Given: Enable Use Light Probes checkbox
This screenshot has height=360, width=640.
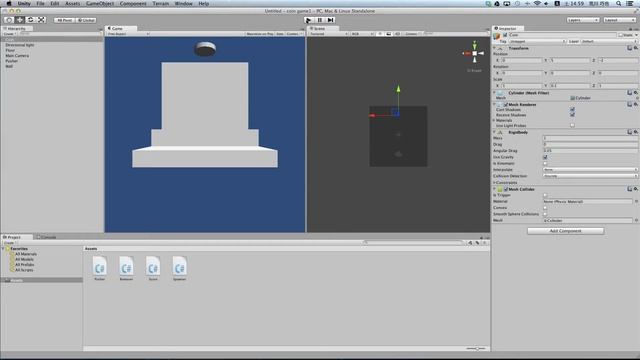Looking at the screenshot, I should coord(572,126).
